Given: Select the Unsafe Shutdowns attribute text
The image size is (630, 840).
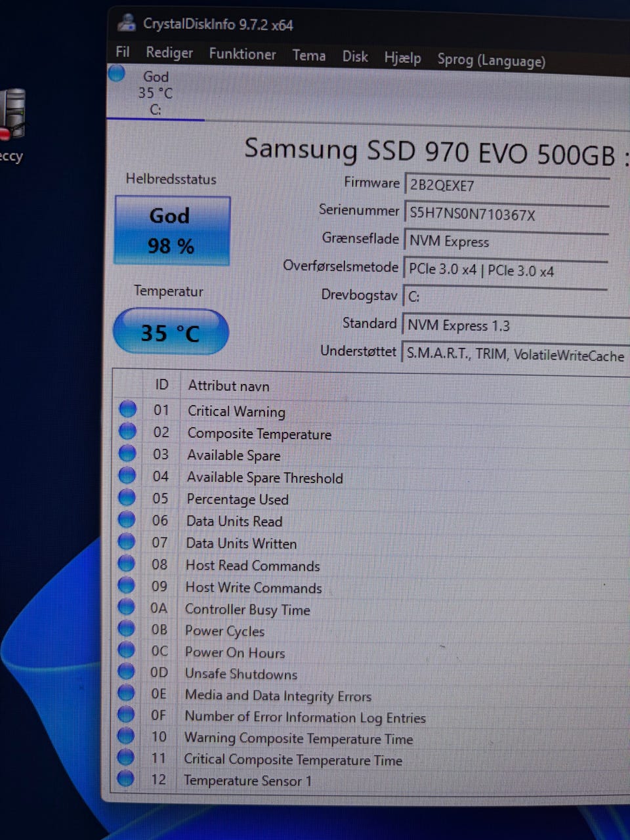Looking at the screenshot, I should (x=241, y=674).
